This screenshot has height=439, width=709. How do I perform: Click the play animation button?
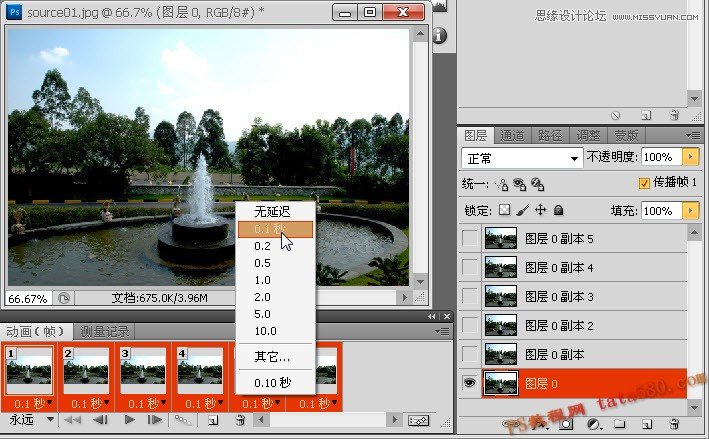coord(130,421)
